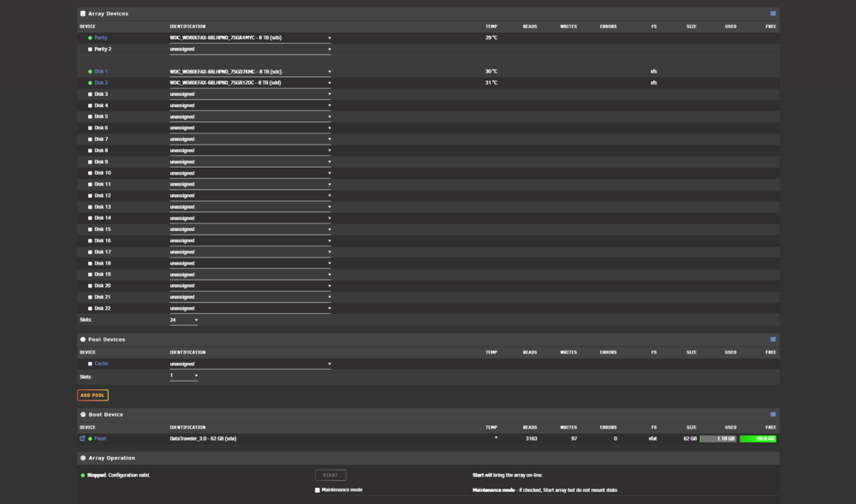
Task: Click the ADD POOL button
Action: click(x=92, y=395)
